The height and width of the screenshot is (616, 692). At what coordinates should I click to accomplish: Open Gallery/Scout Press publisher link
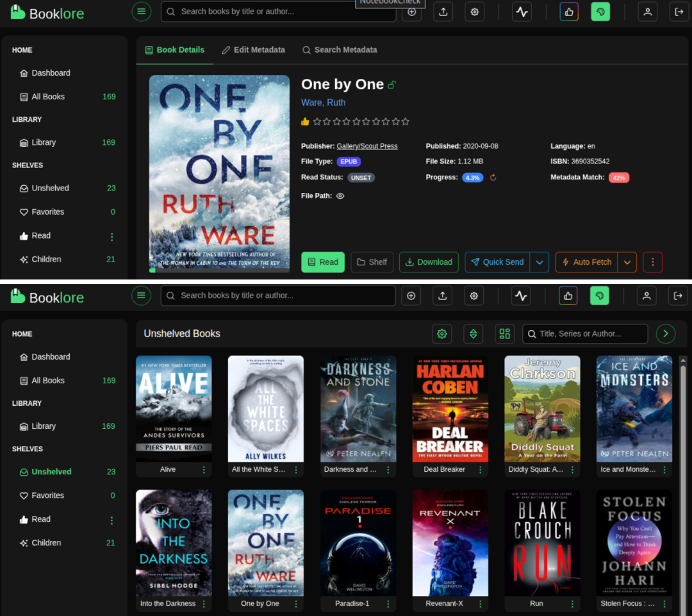click(x=367, y=146)
